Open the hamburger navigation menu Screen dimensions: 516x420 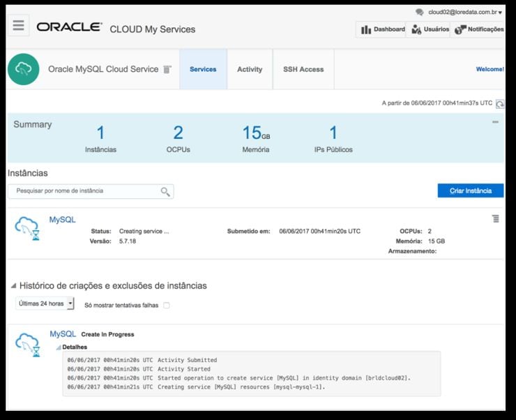[x=19, y=26]
